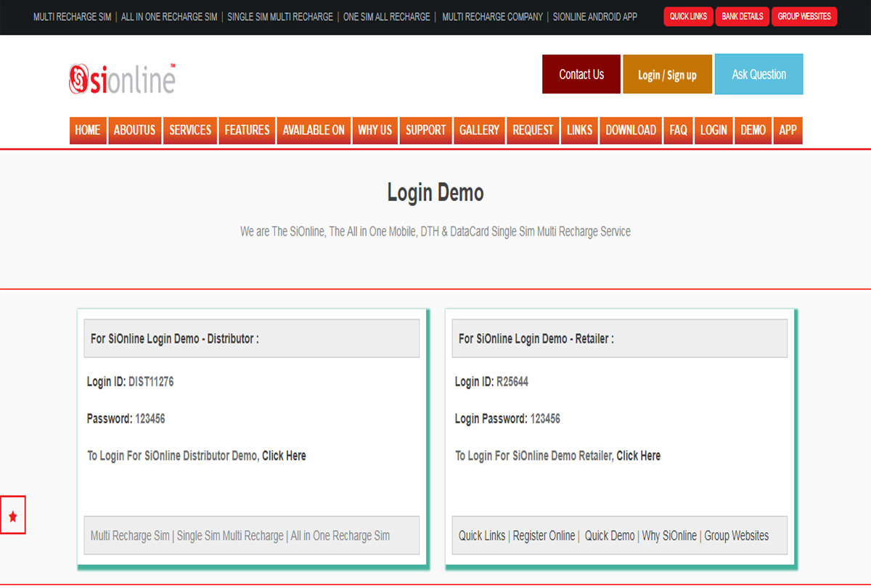Screen dimensions: 871x588
Task: Click the Retailer login demo card header
Action: click(x=620, y=338)
